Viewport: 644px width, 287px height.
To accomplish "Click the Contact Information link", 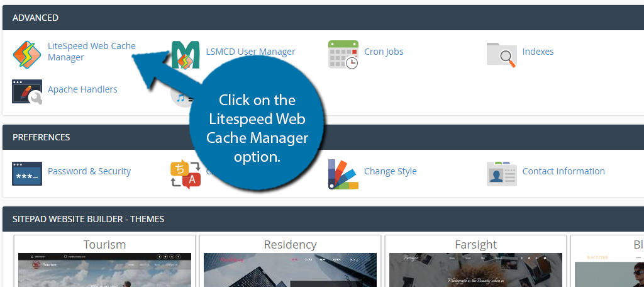I will (563, 171).
